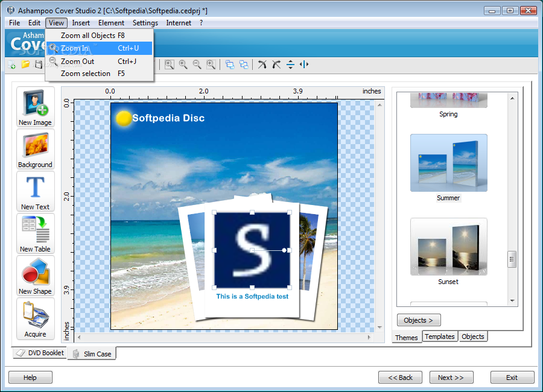Open the Insert menu
Image resolution: width=543 pixels, height=392 pixels.
pyautogui.click(x=81, y=23)
